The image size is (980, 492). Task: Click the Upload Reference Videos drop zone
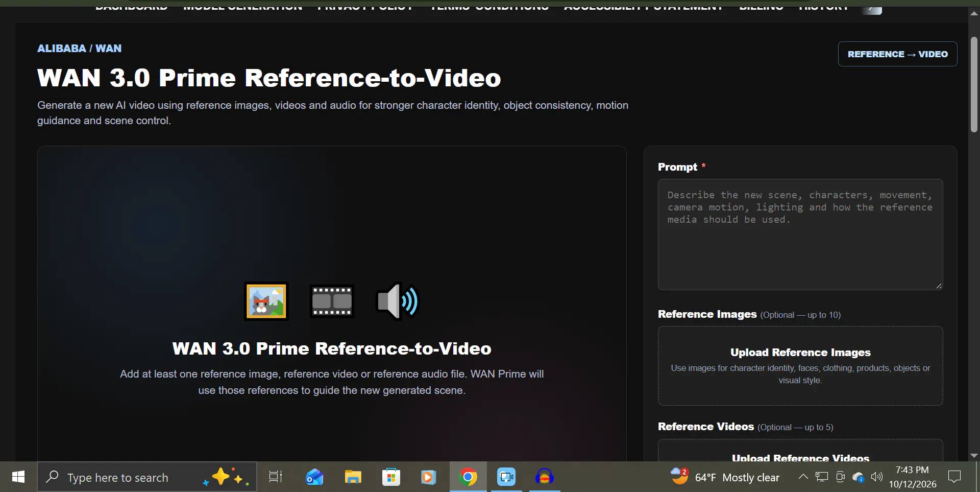coord(800,451)
